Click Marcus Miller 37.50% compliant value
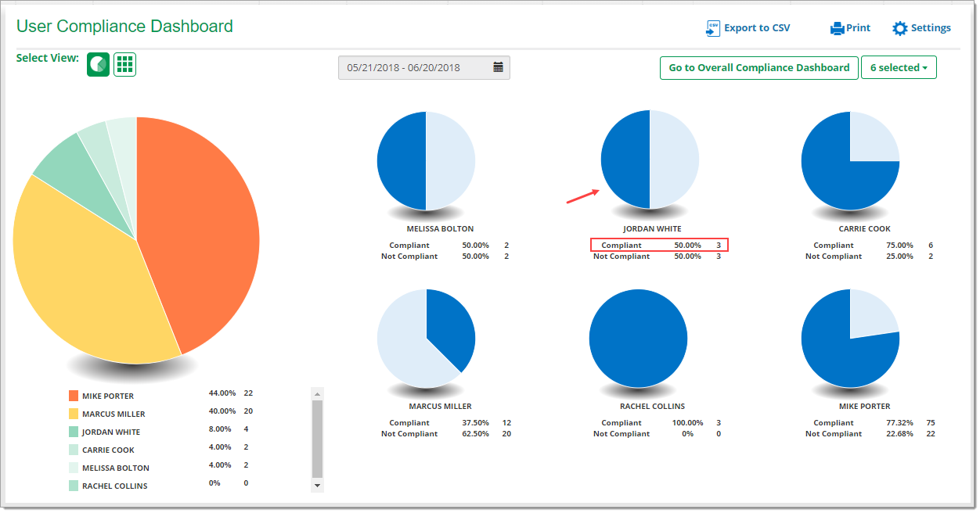The width and height of the screenshot is (980, 513). coord(475,423)
